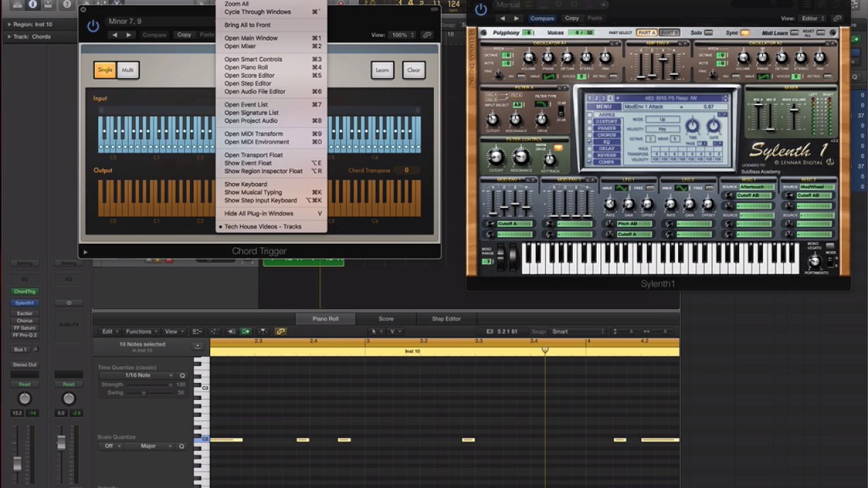This screenshot has width=868, height=488.
Task: Click Chord Transpose value field
Action: 407,170
